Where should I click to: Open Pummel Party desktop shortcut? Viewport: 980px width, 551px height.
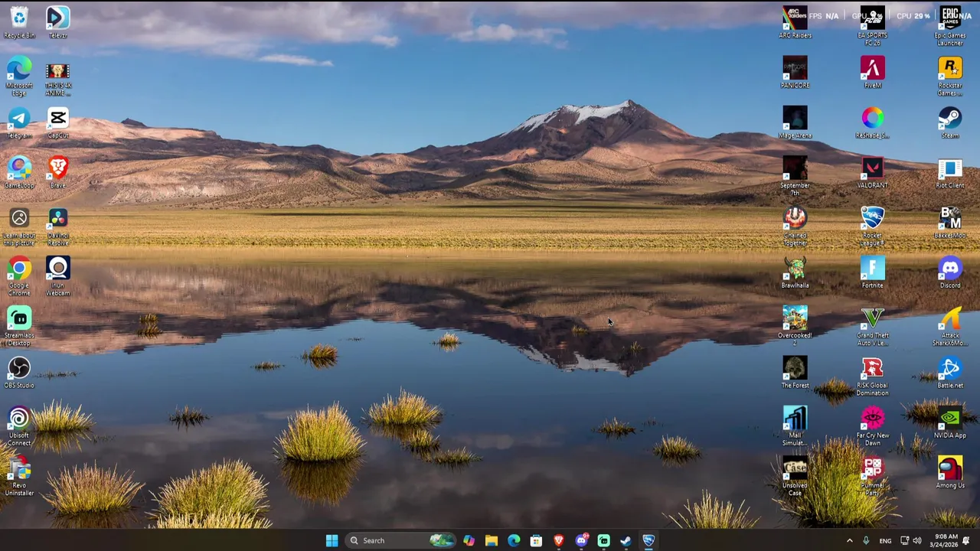click(x=872, y=476)
